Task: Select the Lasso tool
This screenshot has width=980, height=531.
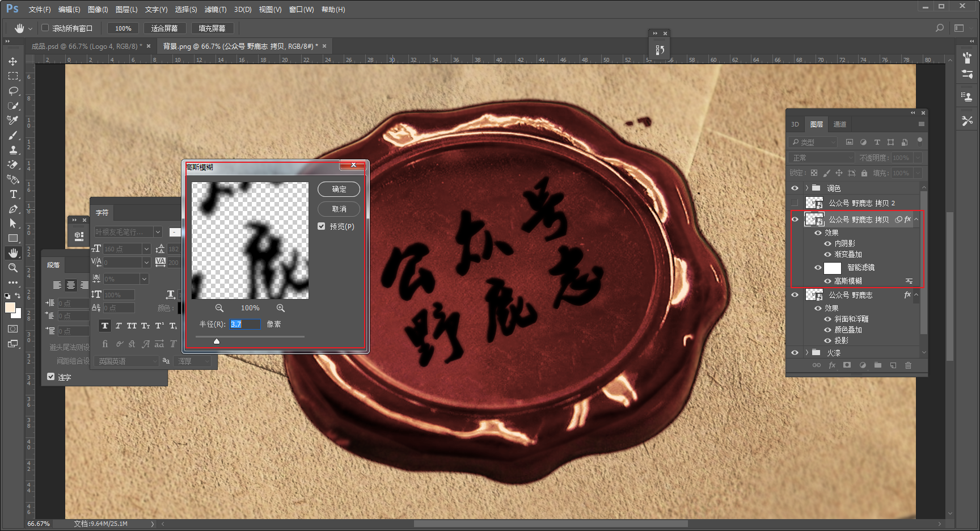Action: (x=12, y=91)
